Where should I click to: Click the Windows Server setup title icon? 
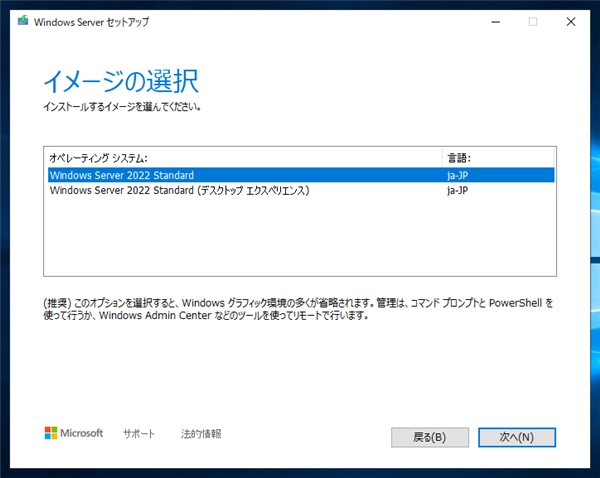23,20
